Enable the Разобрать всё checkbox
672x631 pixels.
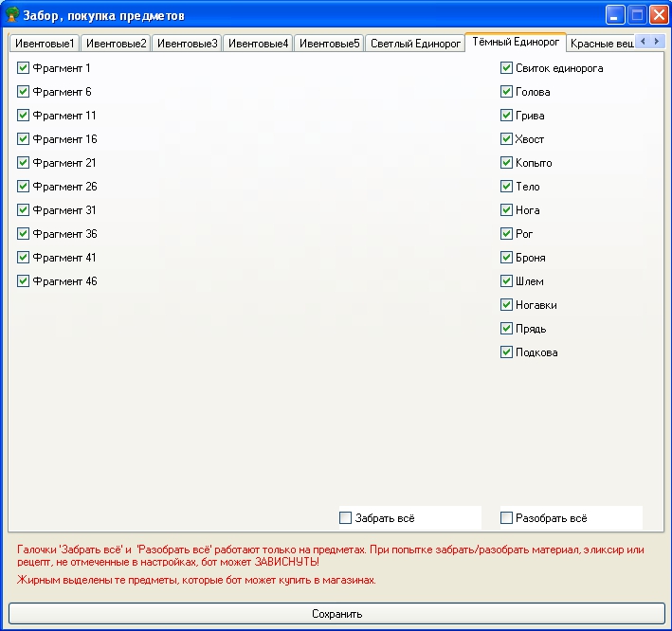pyautogui.click(x=507, y=518)
